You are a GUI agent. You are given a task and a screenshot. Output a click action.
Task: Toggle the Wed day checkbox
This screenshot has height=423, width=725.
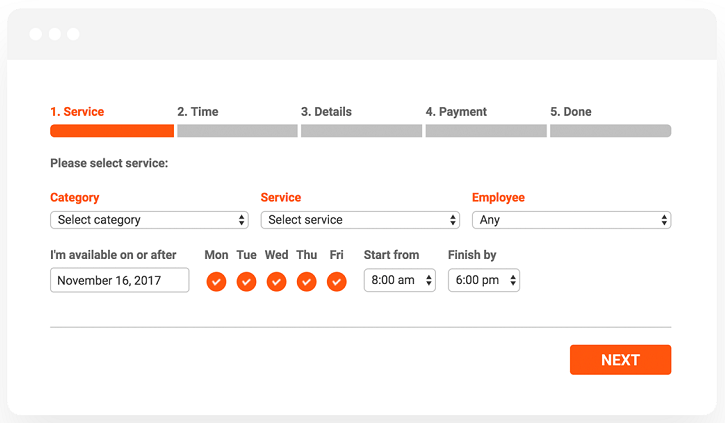[x=276, y=282]
